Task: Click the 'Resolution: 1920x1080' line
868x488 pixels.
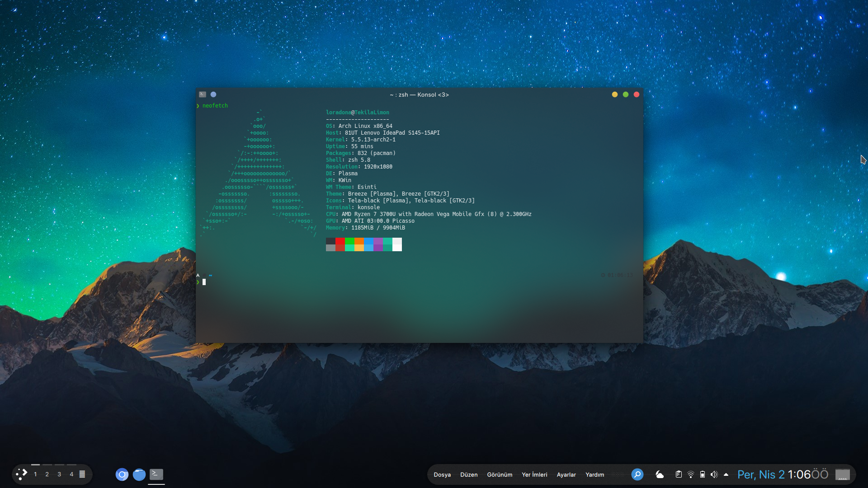Action: click(x=359, y=167)
